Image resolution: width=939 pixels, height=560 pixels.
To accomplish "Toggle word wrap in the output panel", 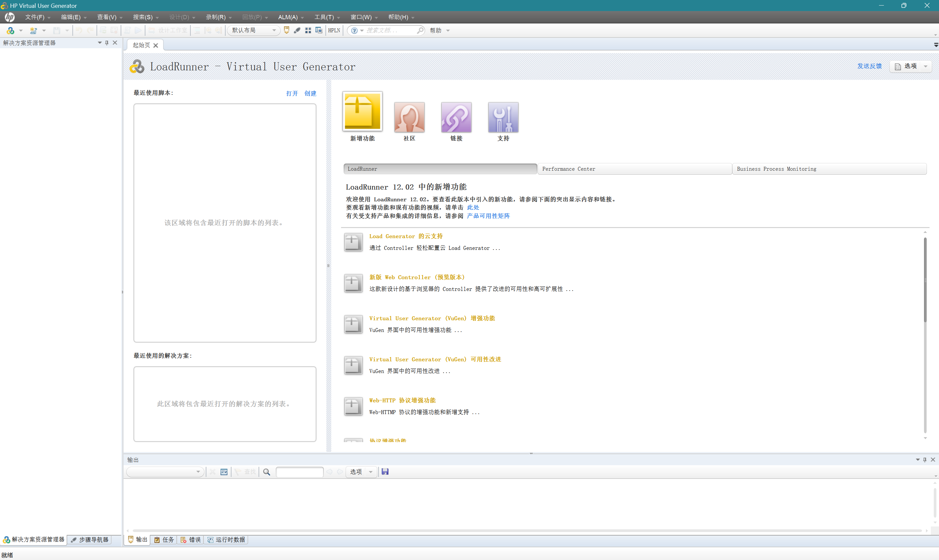I will (x=224, y=472).
